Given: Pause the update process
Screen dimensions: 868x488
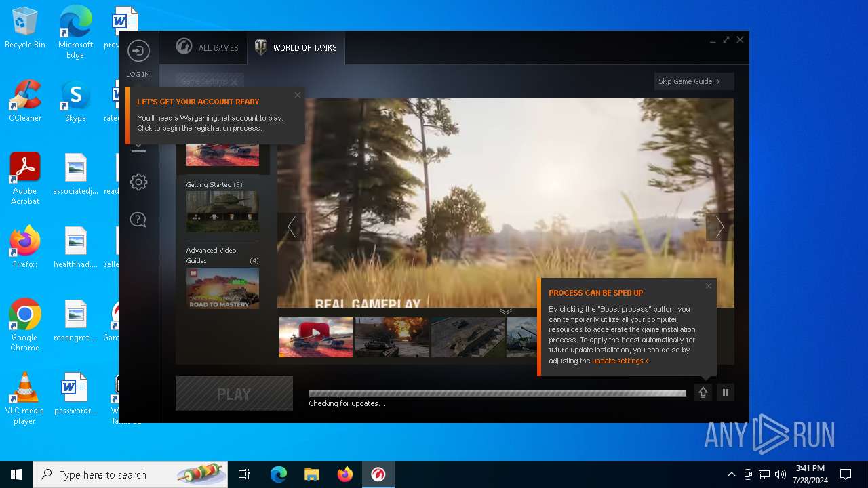Looking at the screenshot, I should click(726, 392).
